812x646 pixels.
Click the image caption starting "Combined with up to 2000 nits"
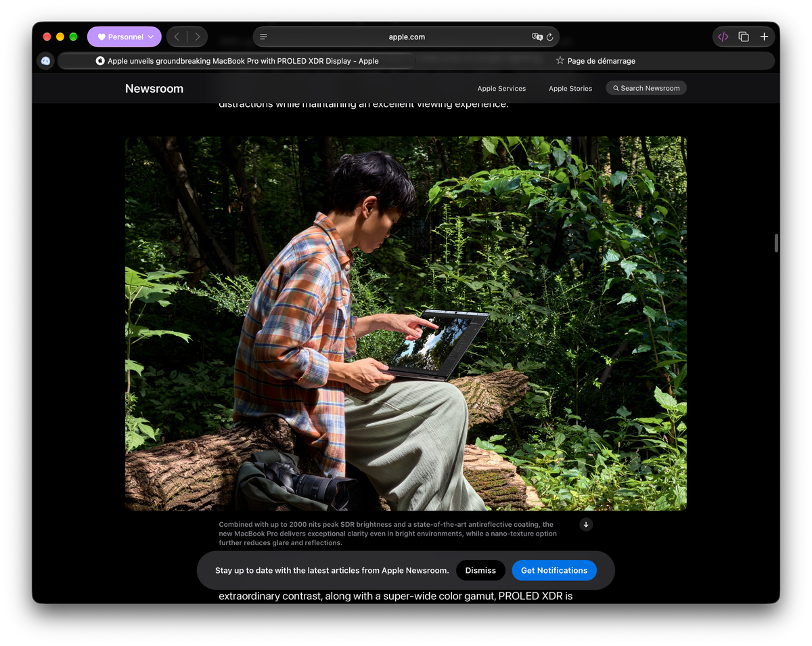tap(388, 534)
